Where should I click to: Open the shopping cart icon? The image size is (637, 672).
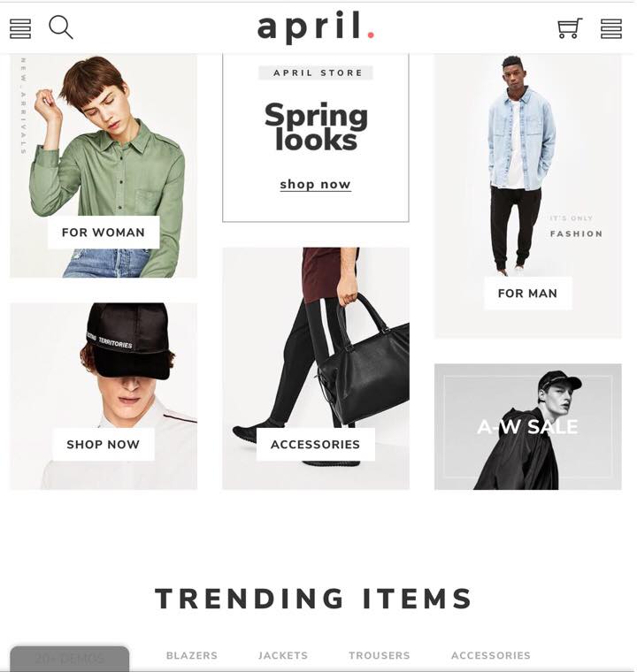[x=570, y=28]
